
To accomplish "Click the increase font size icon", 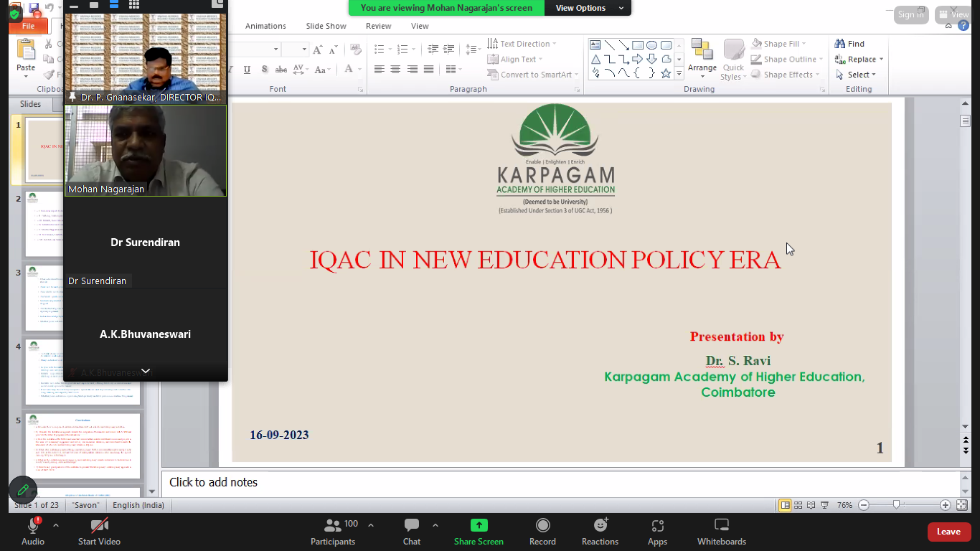I will 318,50.
